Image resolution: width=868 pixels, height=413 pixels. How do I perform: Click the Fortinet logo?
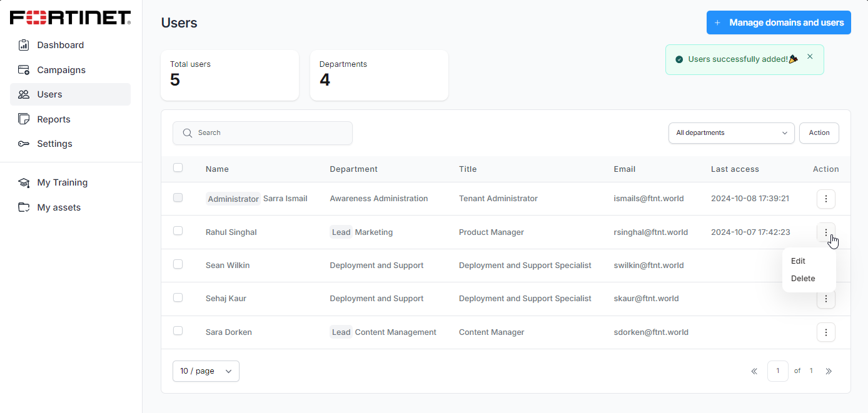(x=71, y=17)
